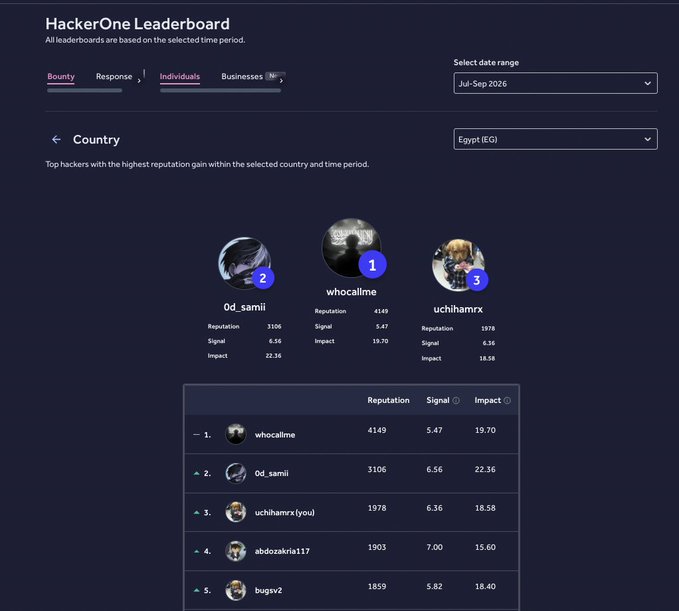Click rank-up arrow on row 4

(197, 551)
